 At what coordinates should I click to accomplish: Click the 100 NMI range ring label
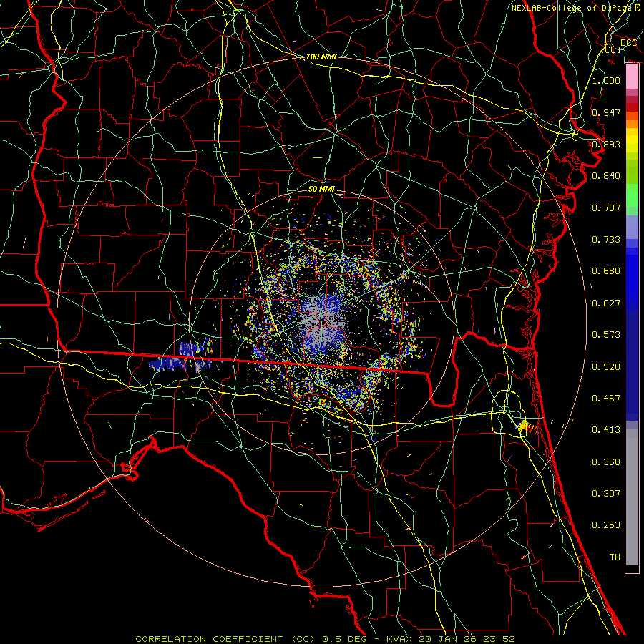pos(321,57)
